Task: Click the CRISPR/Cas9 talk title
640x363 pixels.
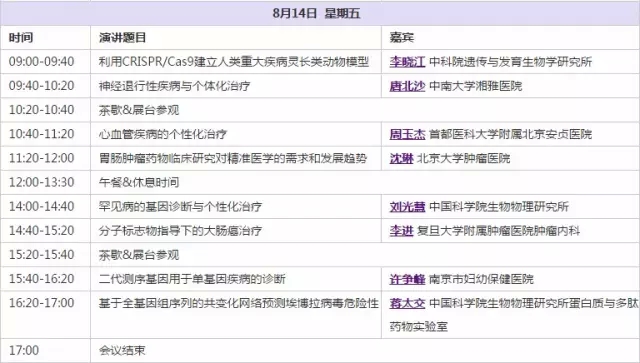Action: [233, 62]
